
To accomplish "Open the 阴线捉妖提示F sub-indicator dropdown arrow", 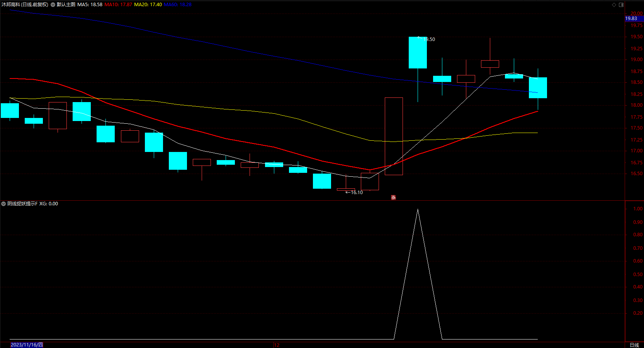I will coord(3,204).
